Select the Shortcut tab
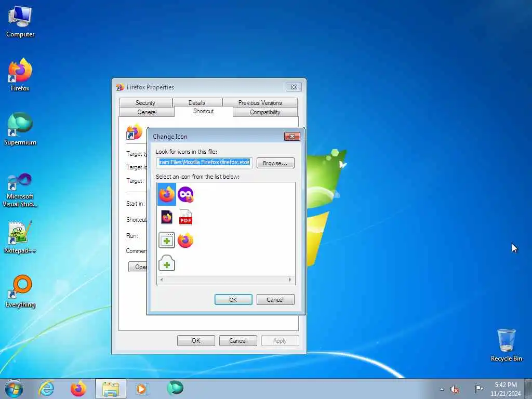Viewport: 532px width, 399px height. click(x=204, y=111)
